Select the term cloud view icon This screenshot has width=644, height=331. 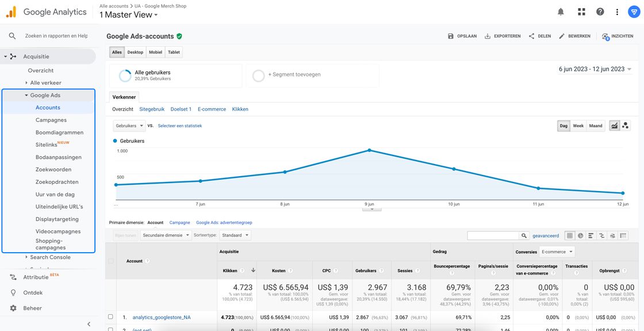613,235
